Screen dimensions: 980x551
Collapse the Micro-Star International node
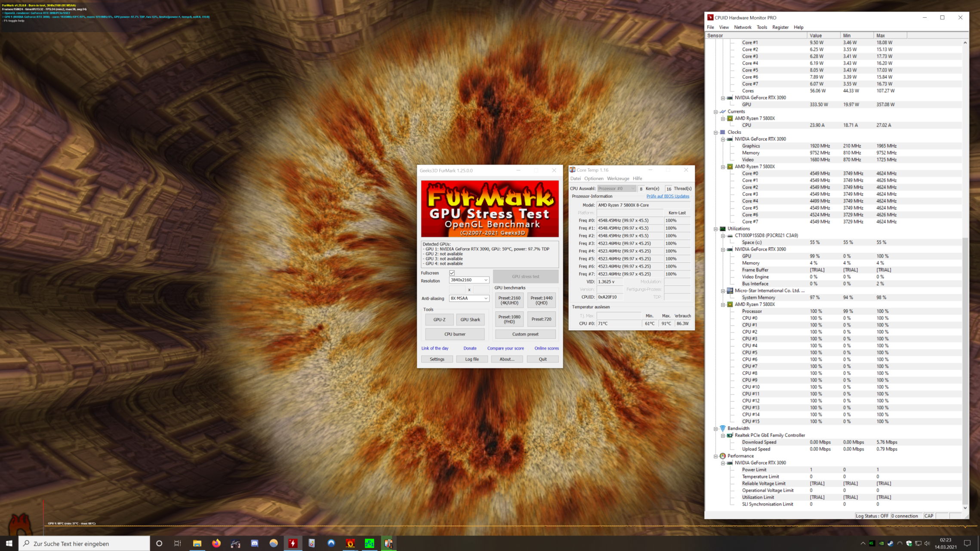(723, 291)
